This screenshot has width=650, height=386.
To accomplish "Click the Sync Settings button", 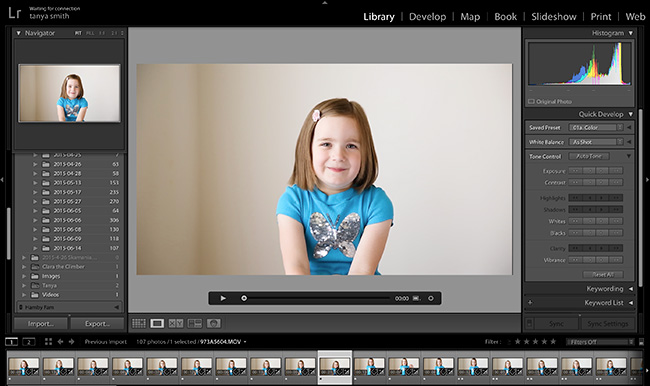I will tap(608, 324).
